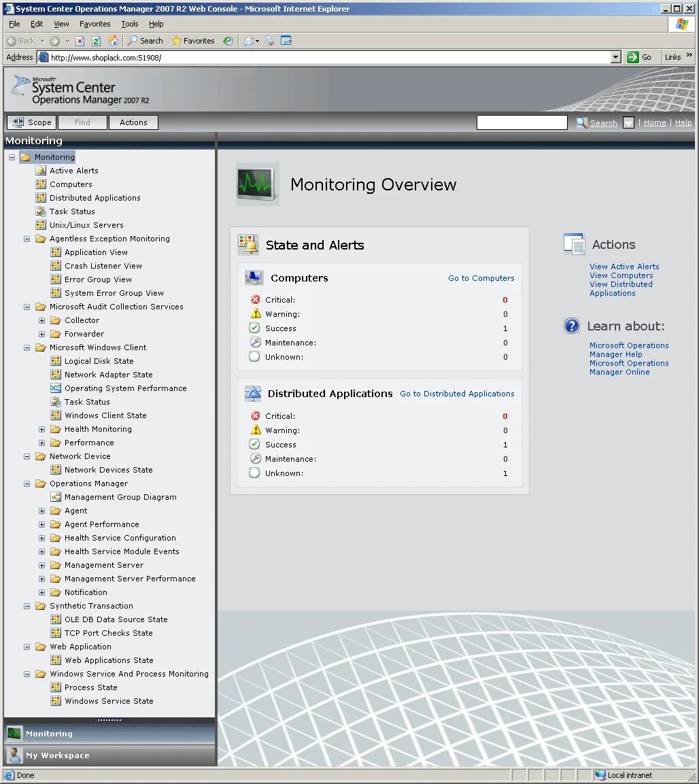Viewport: 699px width, 784px height.
Task: Click the console search text field
Action: (x=522, y=122)
